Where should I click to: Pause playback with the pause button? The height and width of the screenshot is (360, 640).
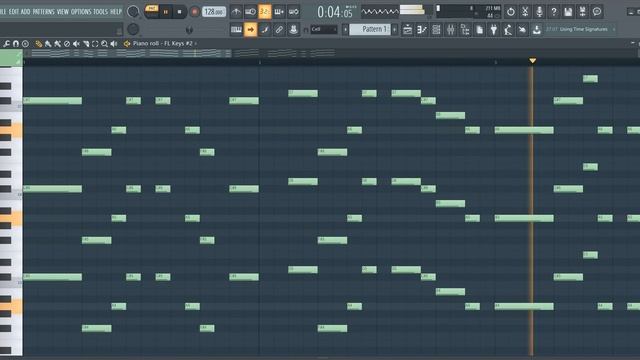click(x=166, y=12)
